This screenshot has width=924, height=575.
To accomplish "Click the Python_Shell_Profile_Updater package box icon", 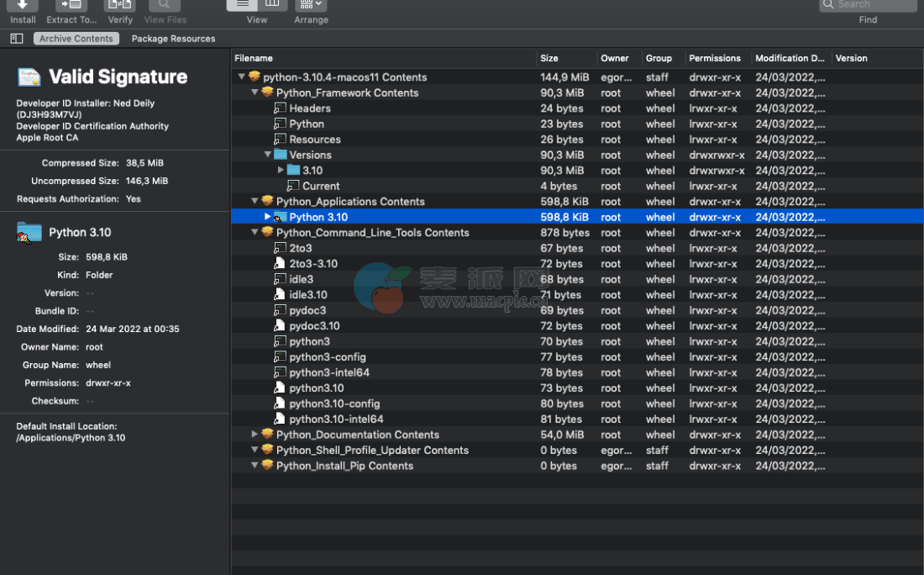I will pos(267,450).
